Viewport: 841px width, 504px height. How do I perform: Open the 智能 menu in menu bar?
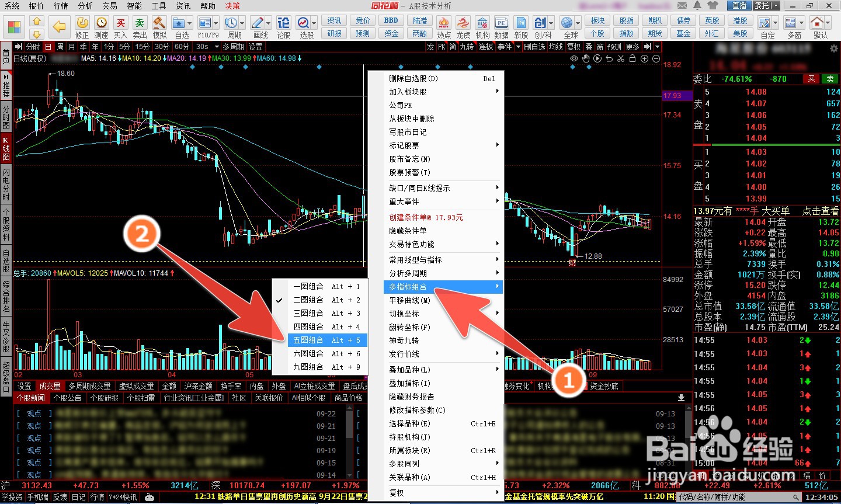click(x=134, y=6)
